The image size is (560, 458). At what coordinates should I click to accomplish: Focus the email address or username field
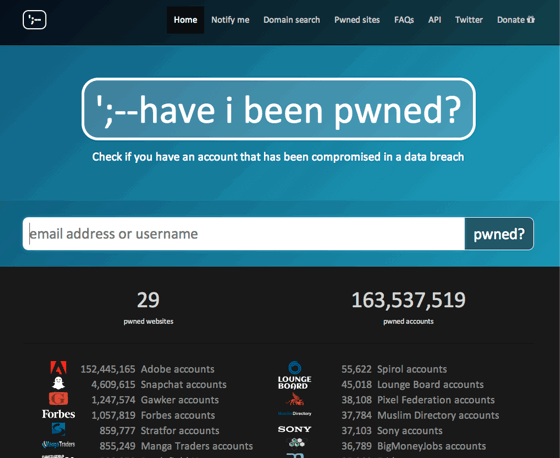(x=244, y=234)
